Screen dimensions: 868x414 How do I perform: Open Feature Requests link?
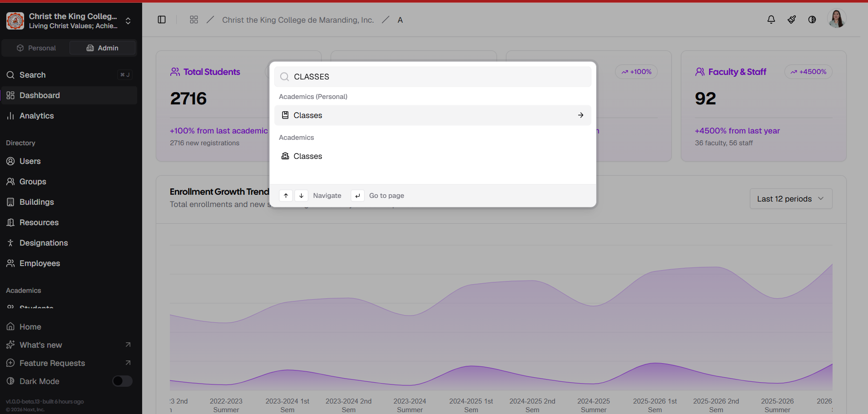click(x=69, y=363)
